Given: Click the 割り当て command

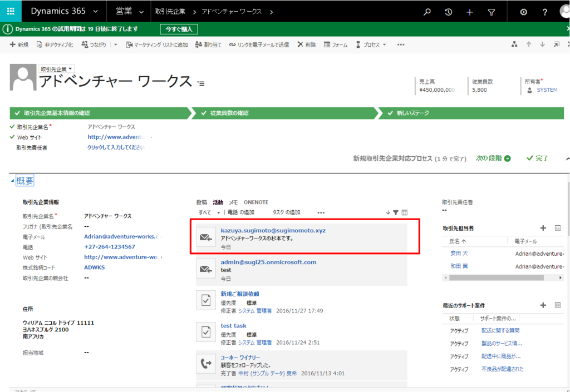Looking at the screenshot, I should tap(208, 44).
